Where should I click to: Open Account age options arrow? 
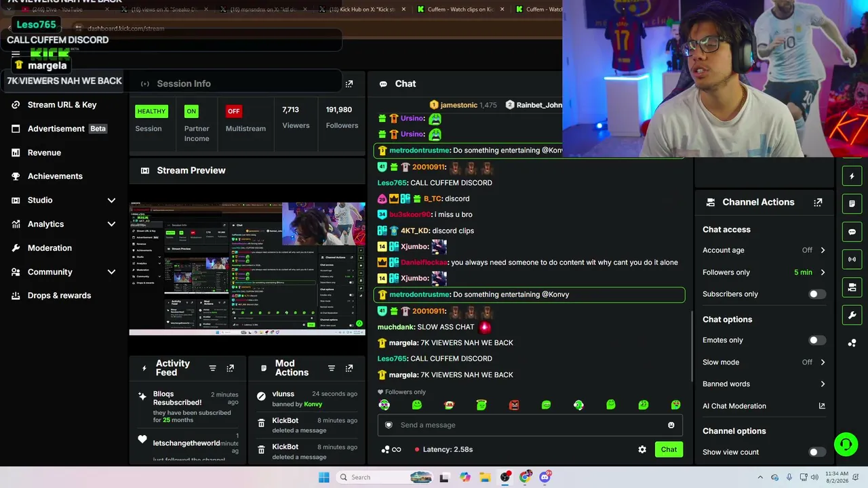tap(823, 250)
